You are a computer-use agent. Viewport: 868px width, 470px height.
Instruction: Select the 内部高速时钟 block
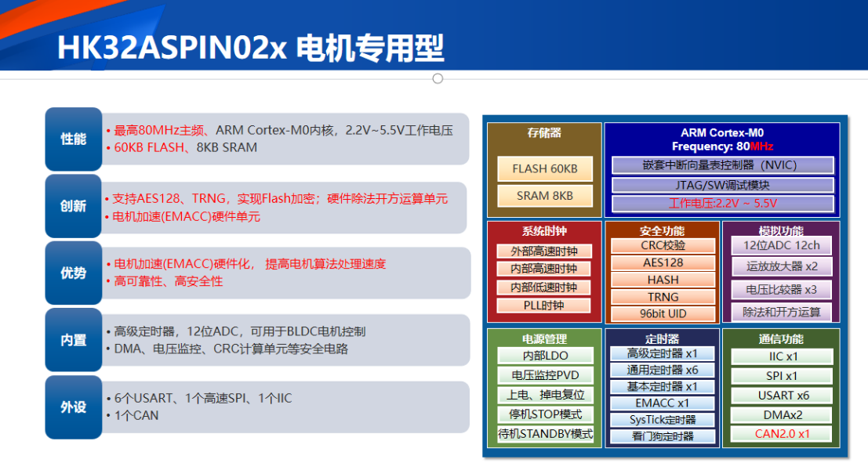coord(543,269)
